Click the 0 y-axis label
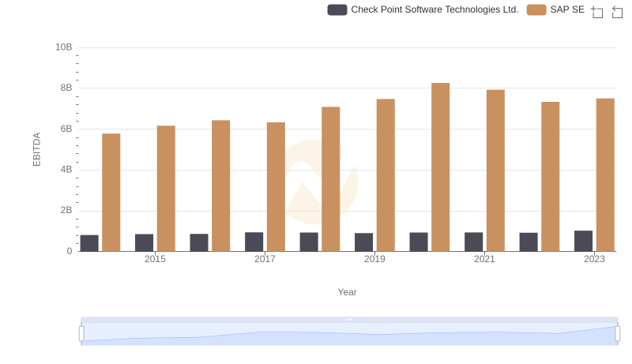The image size is (632, 364). point(70,251)
